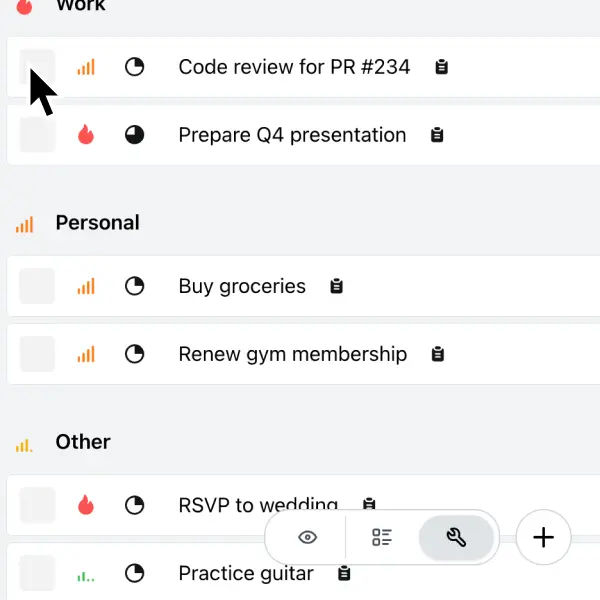Toggle the eye visibility button in toolbar
The height and width of the screenshot is (600, 600).
308,538
